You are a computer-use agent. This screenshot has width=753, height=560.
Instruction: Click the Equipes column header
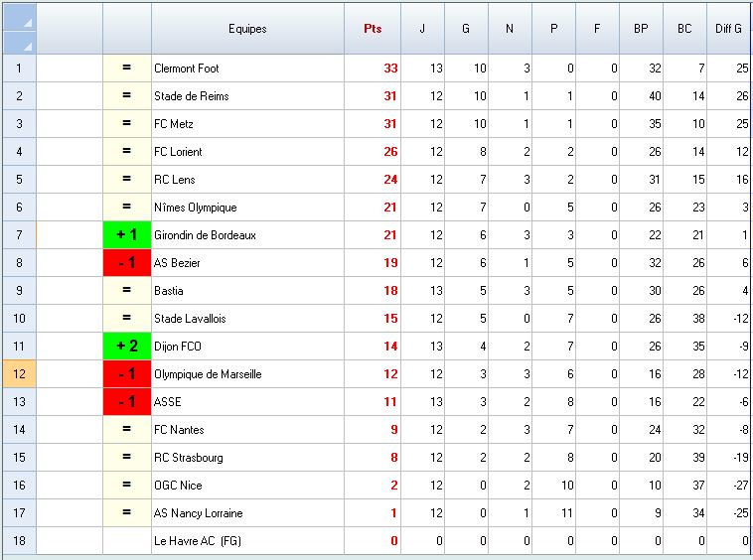click(x=247, y=29)
